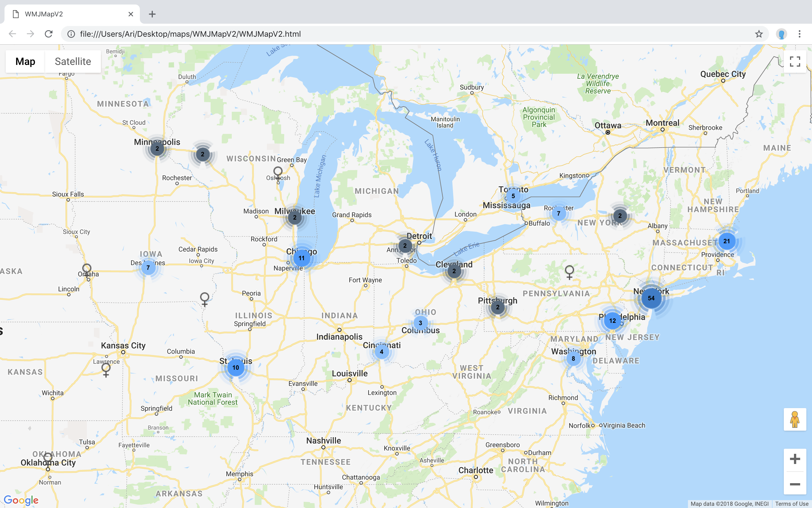Image resolution: width=812 pixels, height=508 pixels.
Task: Switch to the Satellite view type
Action: (73, 62)
